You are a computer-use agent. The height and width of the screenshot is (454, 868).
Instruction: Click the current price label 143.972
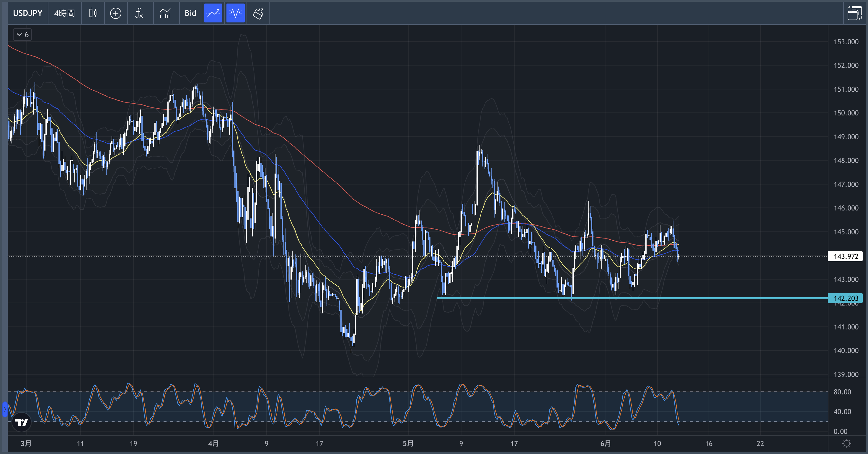coord(845,256)
